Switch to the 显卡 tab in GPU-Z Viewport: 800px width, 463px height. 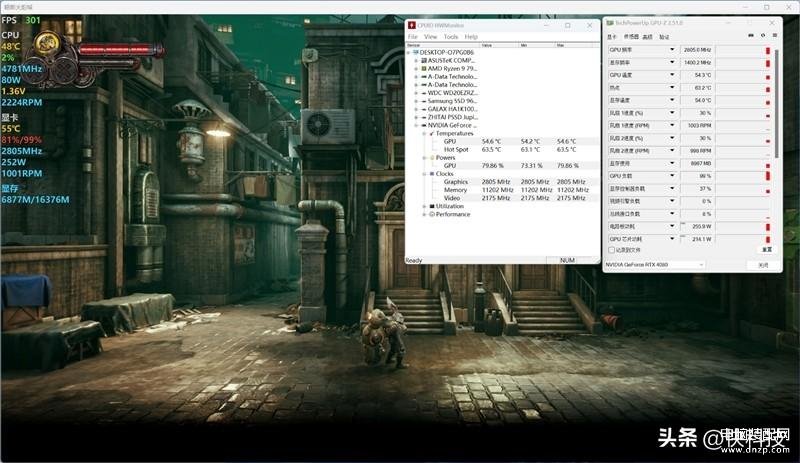[612, 37]
